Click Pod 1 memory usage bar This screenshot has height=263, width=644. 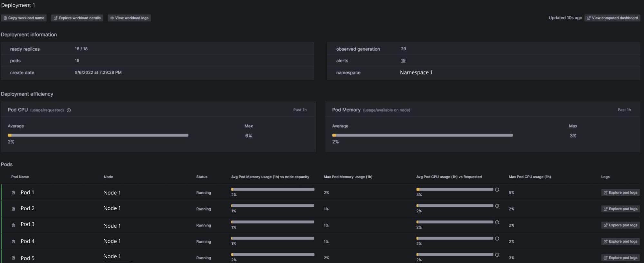tap(273, 189)
